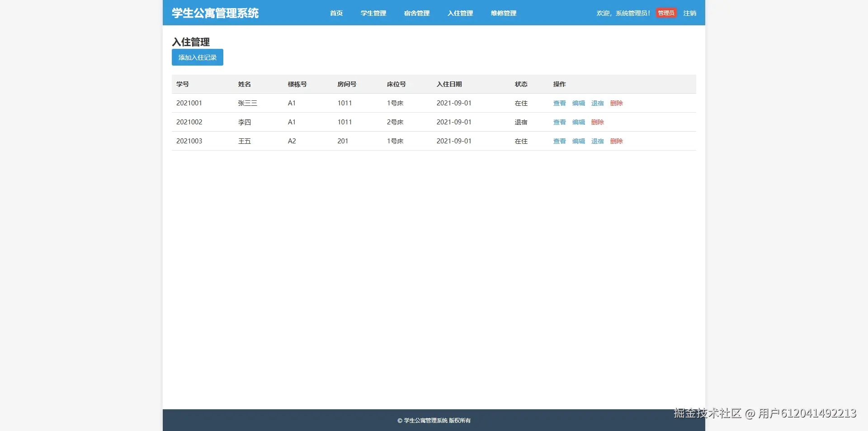Click the name 张三三

click(x=248, y=103)
